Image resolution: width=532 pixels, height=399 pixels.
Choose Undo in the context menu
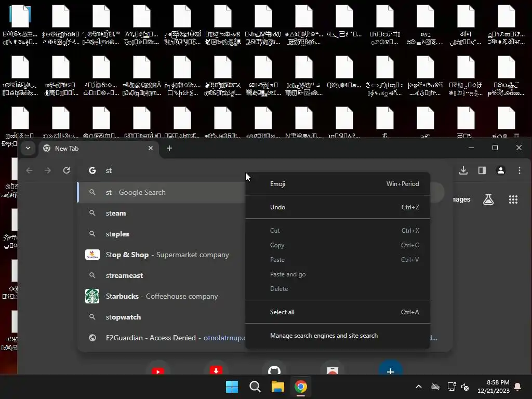[x=338, y=207]
